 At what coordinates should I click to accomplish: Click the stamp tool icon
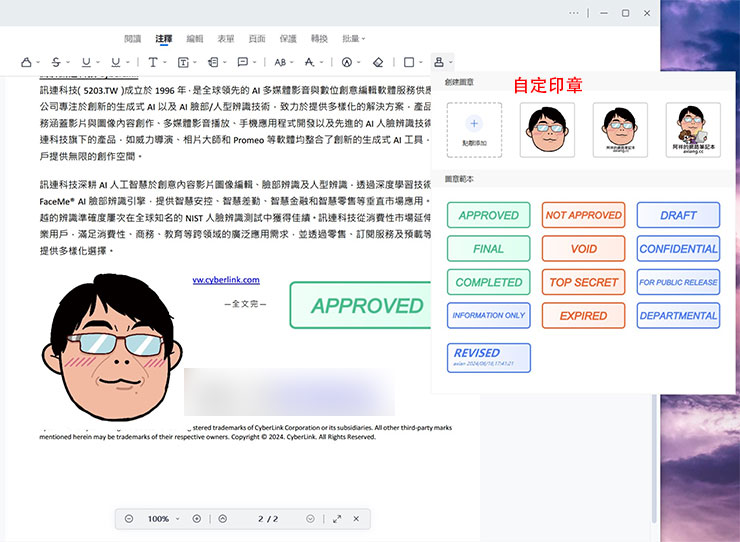[x=439, y=62]
